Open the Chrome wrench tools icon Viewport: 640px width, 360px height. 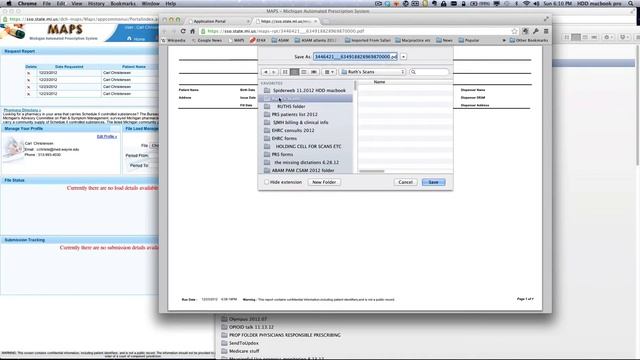pos(536,31)
